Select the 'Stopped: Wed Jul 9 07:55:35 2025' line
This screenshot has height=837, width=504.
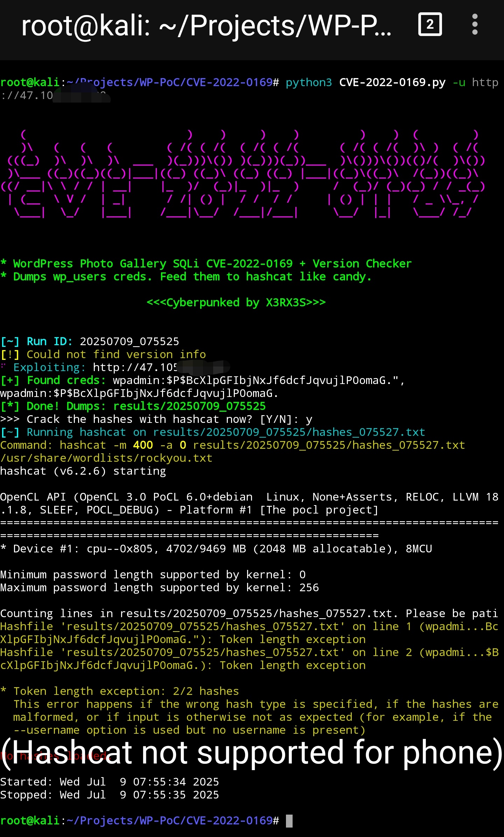(110, 795)
